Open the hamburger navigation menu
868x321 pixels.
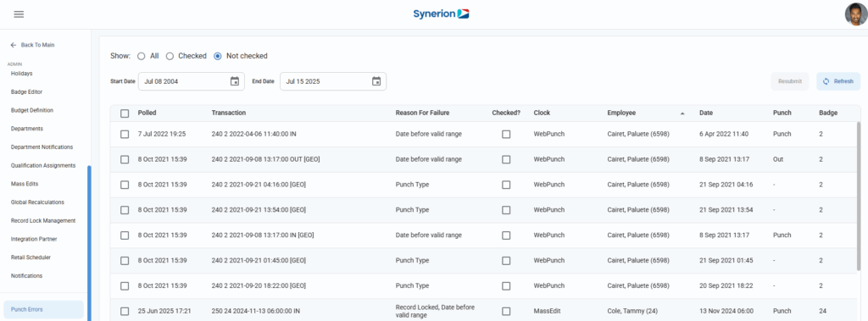[19, 14]
